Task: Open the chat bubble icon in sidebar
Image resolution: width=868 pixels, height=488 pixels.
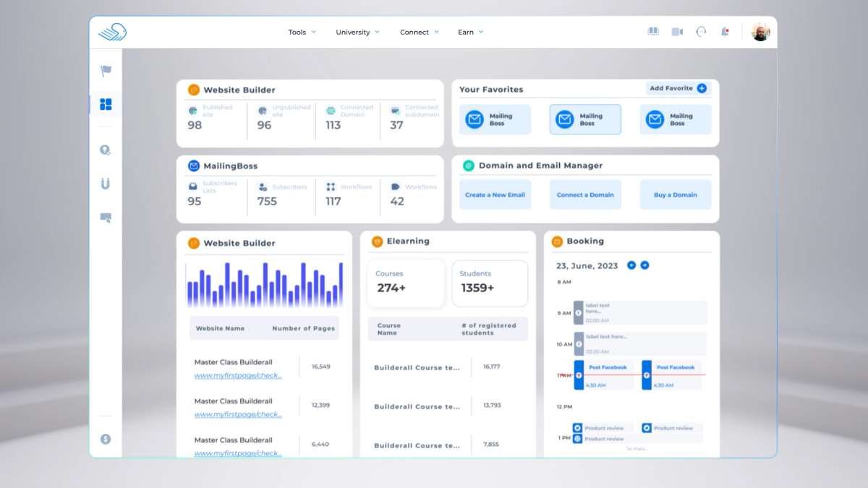Action: [x=106, y=217]
